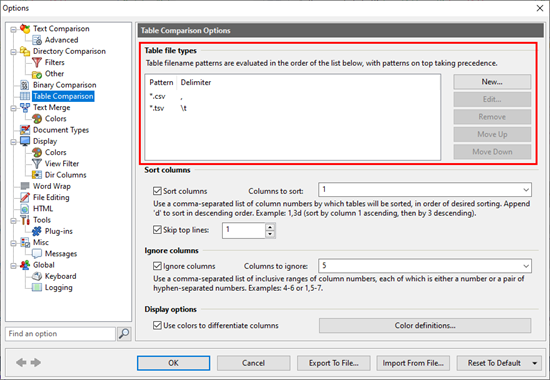Click the New... table file type button
The width and height of the screenshot is (550, 380).
pyautogui.click(x=492, y=82)
